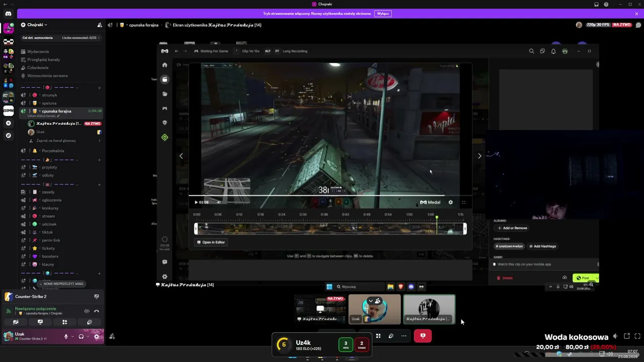The height and width of the screenshot is (362, 644).
Task: Stop watching stream red button
Action: tap(423, 336)
